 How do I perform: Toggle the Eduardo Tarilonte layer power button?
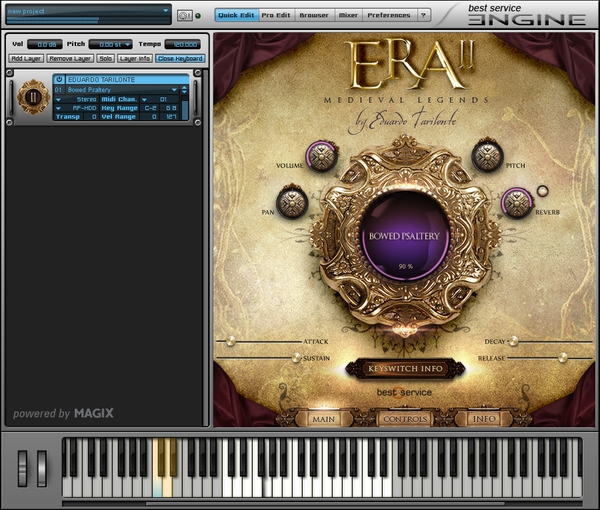[59, 79]
